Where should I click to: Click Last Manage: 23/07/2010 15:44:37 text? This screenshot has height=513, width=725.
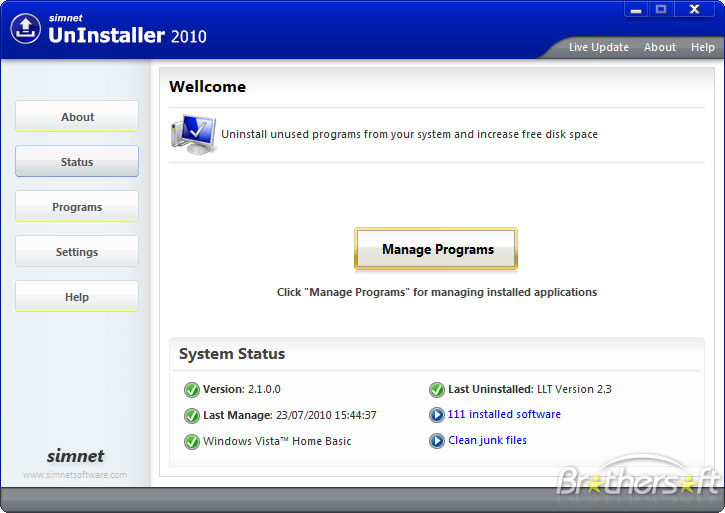click(x=289, y=415)
